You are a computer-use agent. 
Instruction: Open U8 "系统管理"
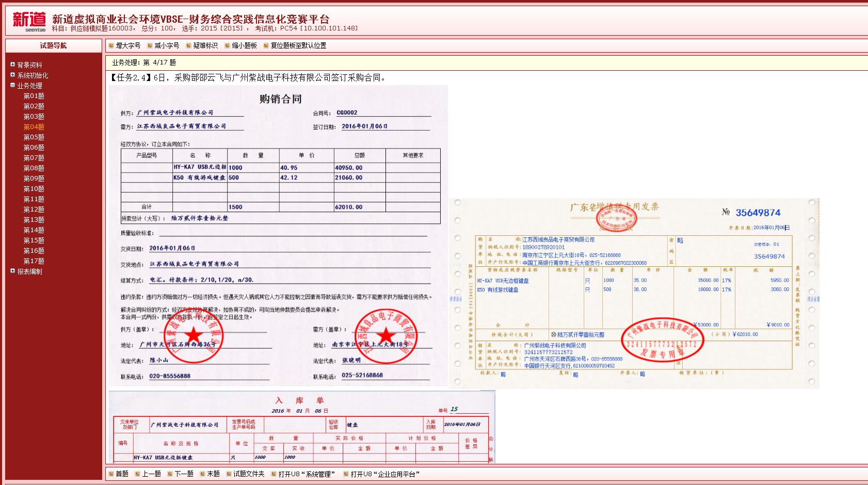point(303,474)
